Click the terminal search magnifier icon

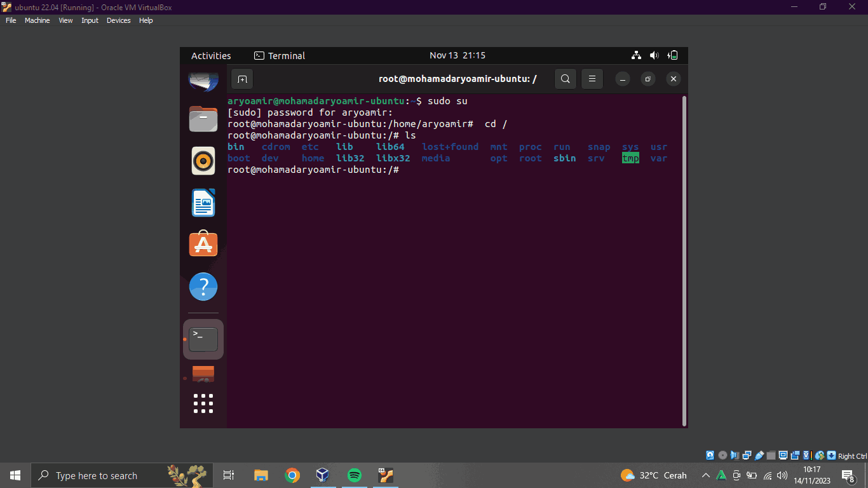(565, 79)
